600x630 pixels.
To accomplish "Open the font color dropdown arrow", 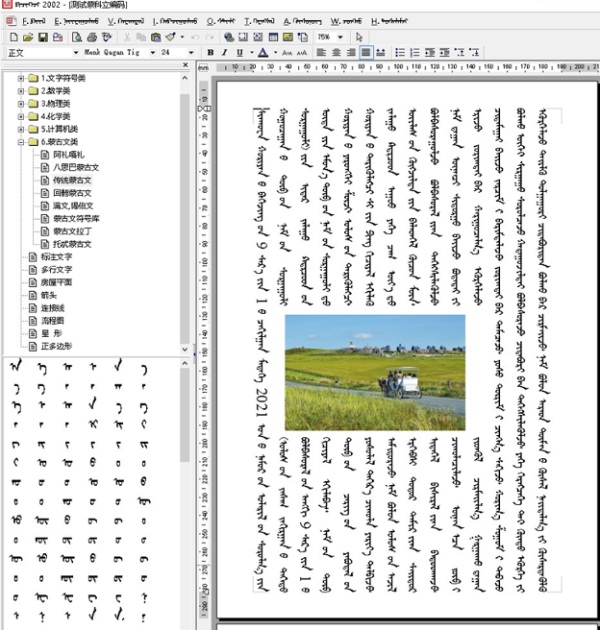I will (275, 53).
